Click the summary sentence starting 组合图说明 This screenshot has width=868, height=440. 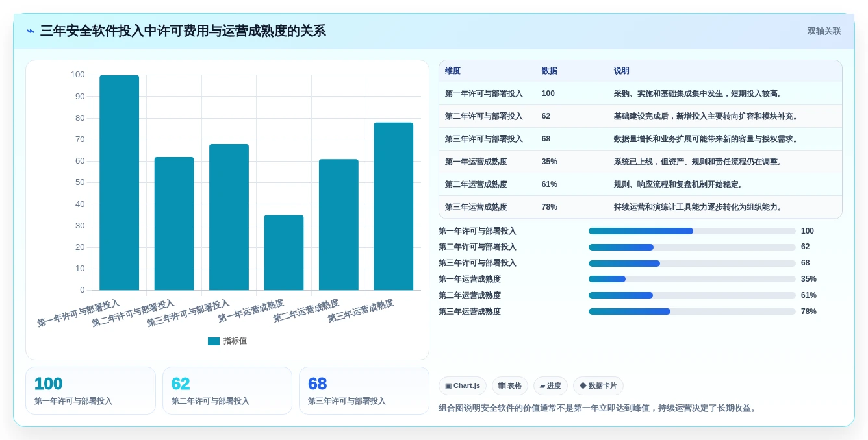pyautogui.click(x=598, y=408)
